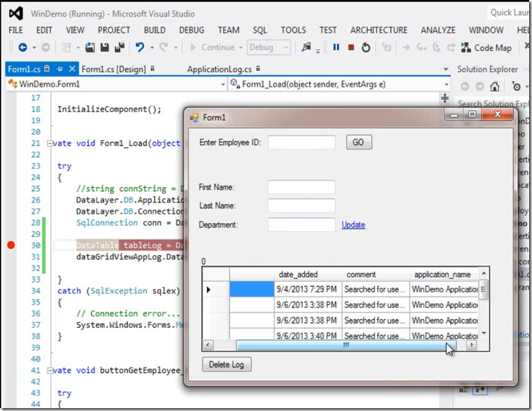Click the Save toolbar icon

click(104, 47)
